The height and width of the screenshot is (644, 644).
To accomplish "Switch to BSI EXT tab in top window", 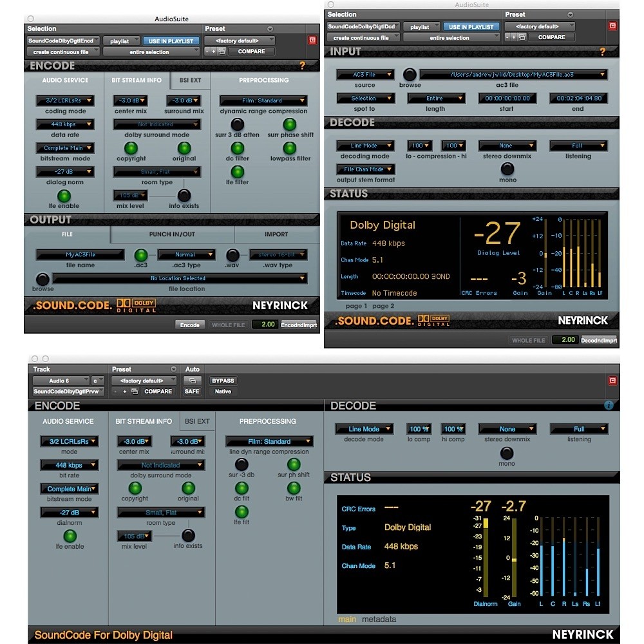I will pos(190,80).
